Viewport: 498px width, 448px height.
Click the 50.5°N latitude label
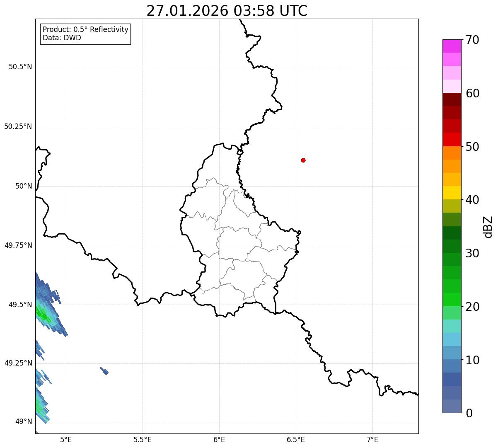pos(20,67)
